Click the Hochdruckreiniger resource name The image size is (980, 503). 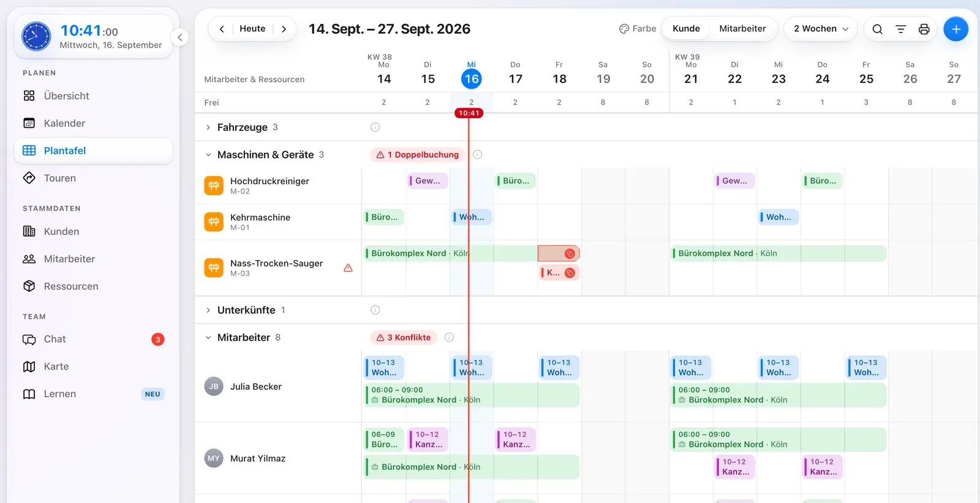[269, 181]
